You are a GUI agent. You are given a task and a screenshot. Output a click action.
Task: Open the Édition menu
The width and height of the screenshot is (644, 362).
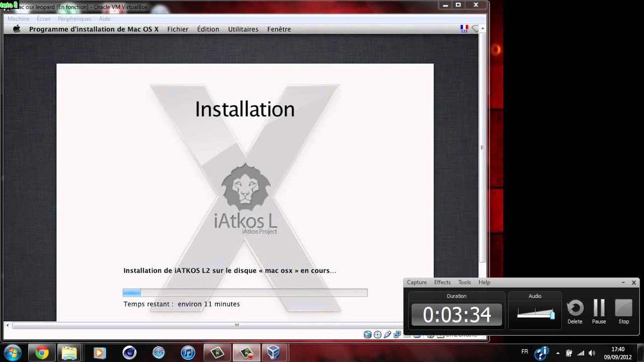click(208, 29)
